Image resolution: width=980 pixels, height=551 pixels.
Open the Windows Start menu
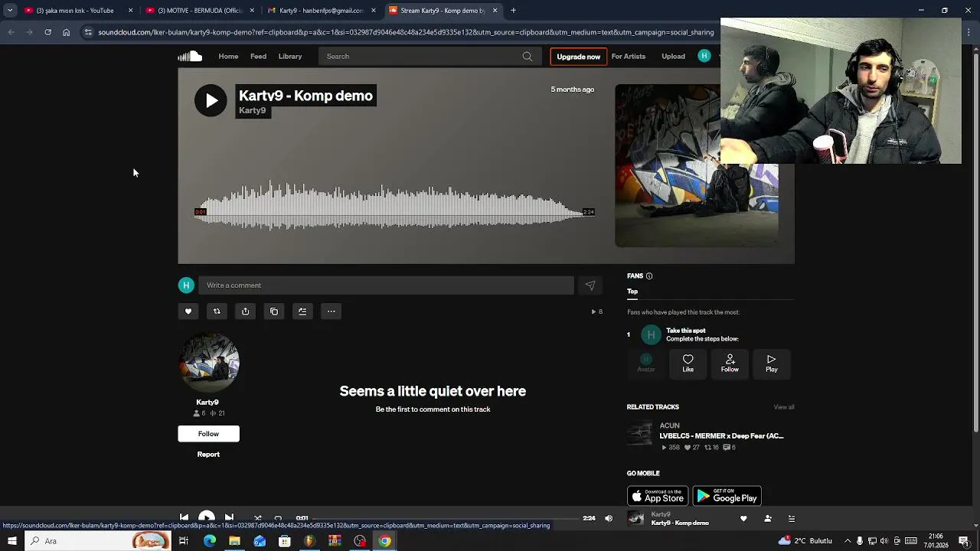[x=11, y=541]
